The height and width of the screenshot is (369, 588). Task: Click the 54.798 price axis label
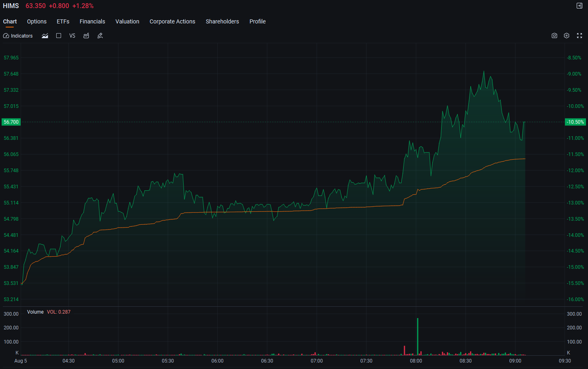(11, 219)
